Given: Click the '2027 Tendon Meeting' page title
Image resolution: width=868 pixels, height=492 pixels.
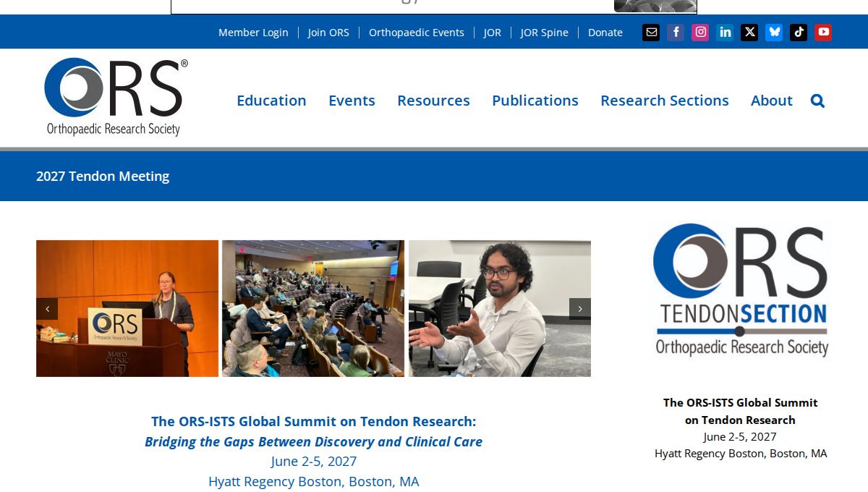Looking at the screenshot, I should point(103,176).
